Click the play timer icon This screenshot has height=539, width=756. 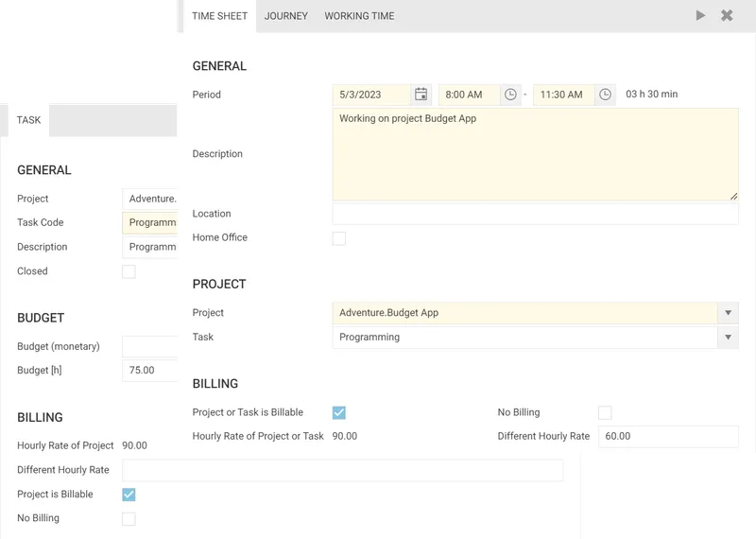click(700, 15)
